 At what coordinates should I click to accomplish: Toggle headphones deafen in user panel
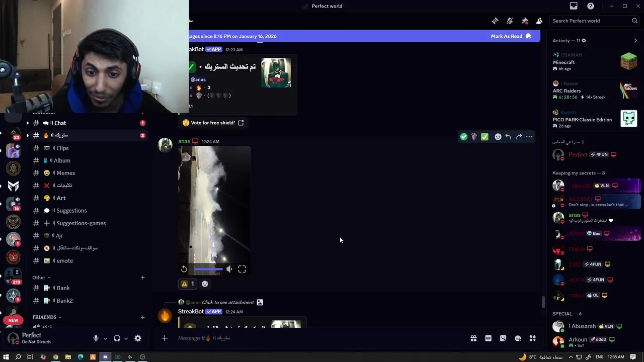[x=117, y=338]
